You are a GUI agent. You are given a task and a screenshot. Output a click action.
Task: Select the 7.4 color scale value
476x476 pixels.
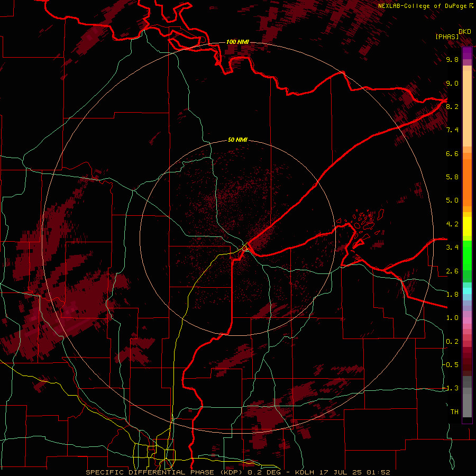click(x=452, y=130)
